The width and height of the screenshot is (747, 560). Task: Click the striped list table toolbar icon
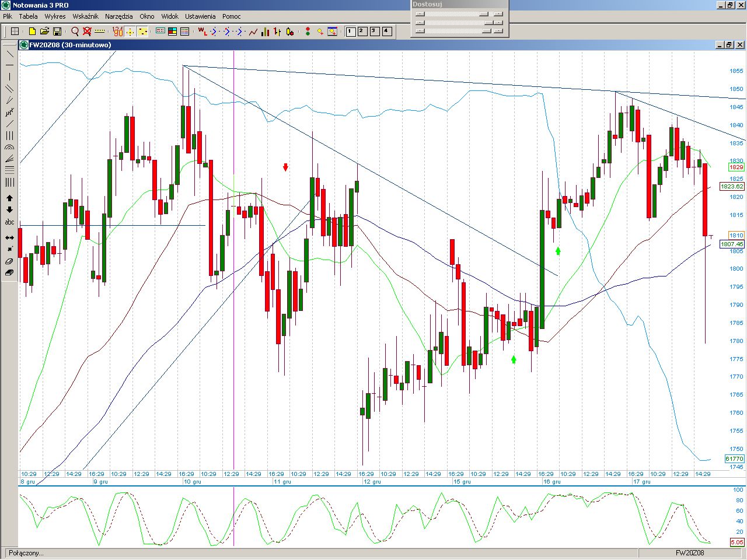pyautogui.click(x=184, y=32)
